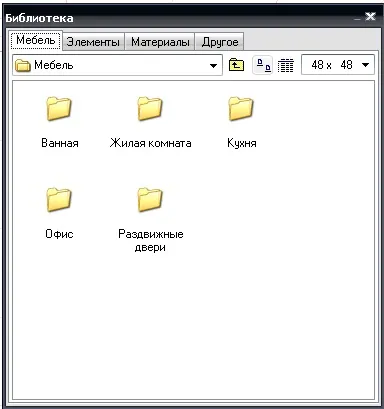
Task: Select the Кухня label text
Action: pos(242,143)
